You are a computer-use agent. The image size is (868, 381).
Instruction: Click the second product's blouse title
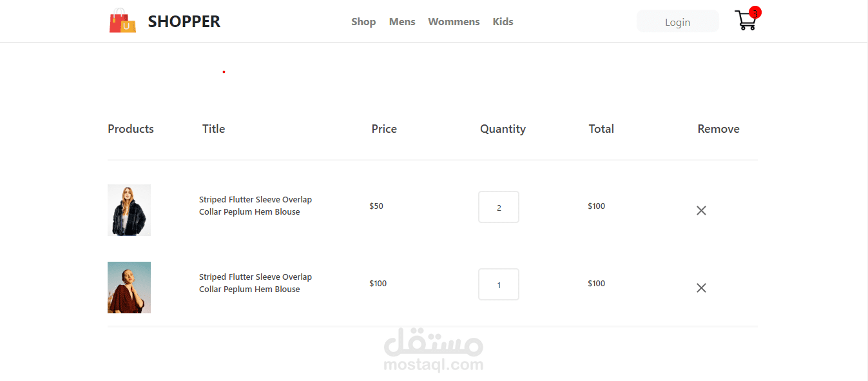(255, 283)
